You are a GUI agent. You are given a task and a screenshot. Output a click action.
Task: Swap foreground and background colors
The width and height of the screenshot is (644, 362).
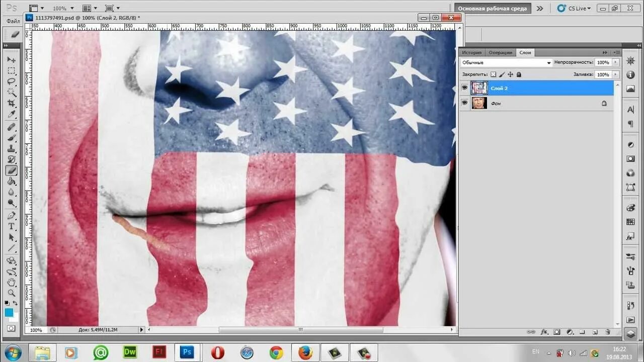15,303
